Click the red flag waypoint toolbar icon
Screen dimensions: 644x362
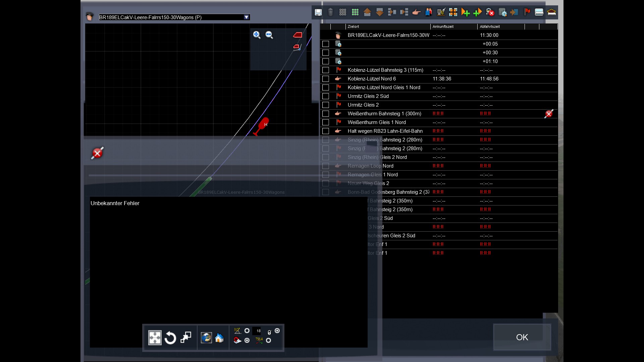pyautogui.click(x=527, y=12)
